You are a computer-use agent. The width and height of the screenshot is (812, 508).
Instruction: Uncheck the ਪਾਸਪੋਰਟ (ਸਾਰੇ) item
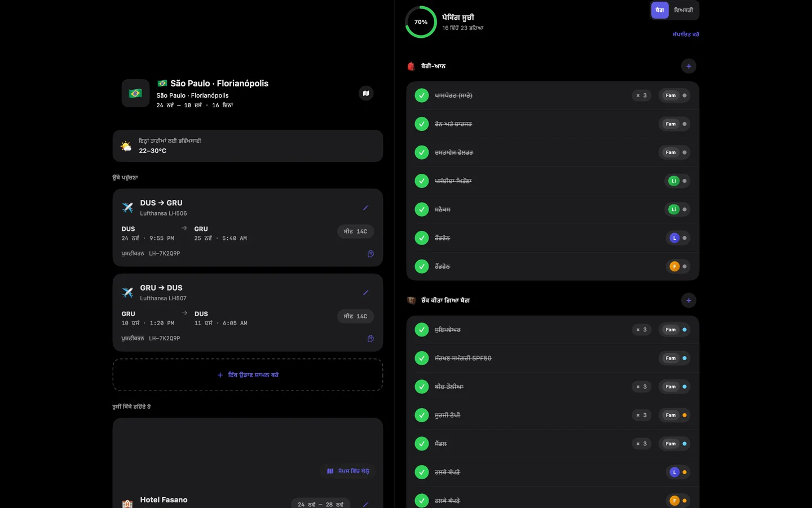[x=422, y=95]
